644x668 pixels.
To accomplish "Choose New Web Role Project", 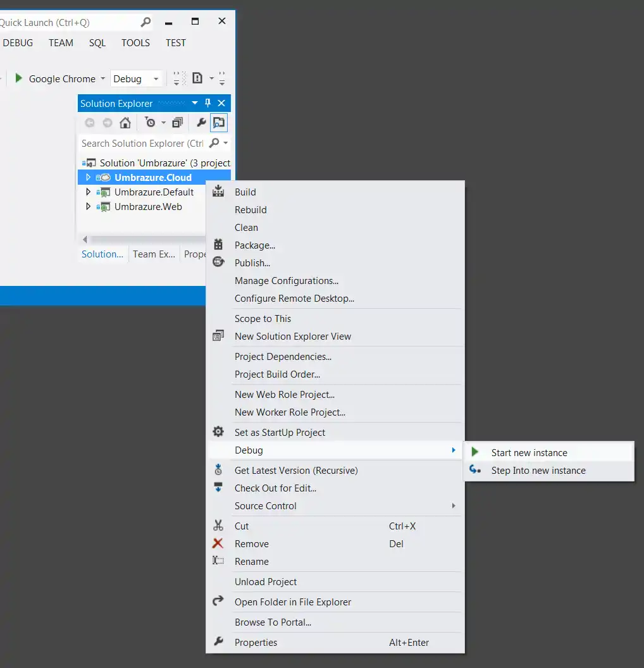I will (x=335, y=395).
